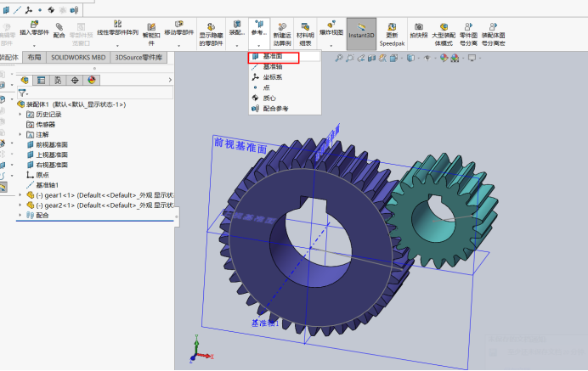
Task: Click the tree filter funnel icon
Action: click(22, 93)
